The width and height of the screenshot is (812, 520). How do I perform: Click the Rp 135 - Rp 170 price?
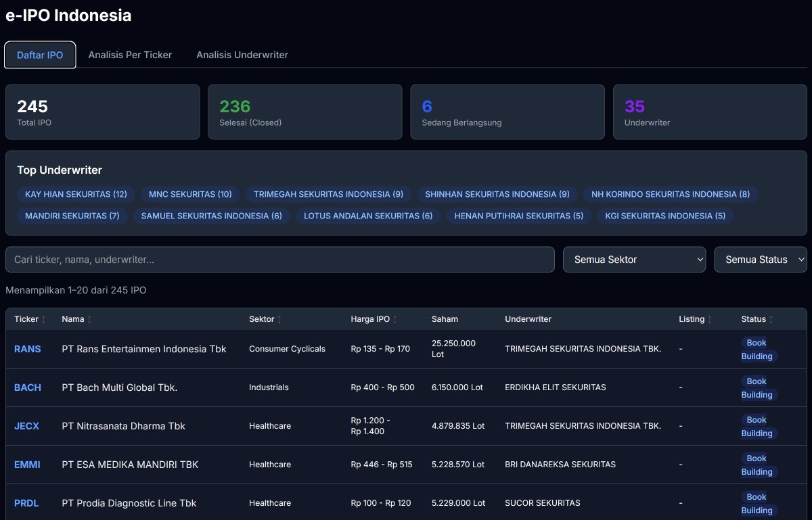pyautogui.click(x=380, y=349)
